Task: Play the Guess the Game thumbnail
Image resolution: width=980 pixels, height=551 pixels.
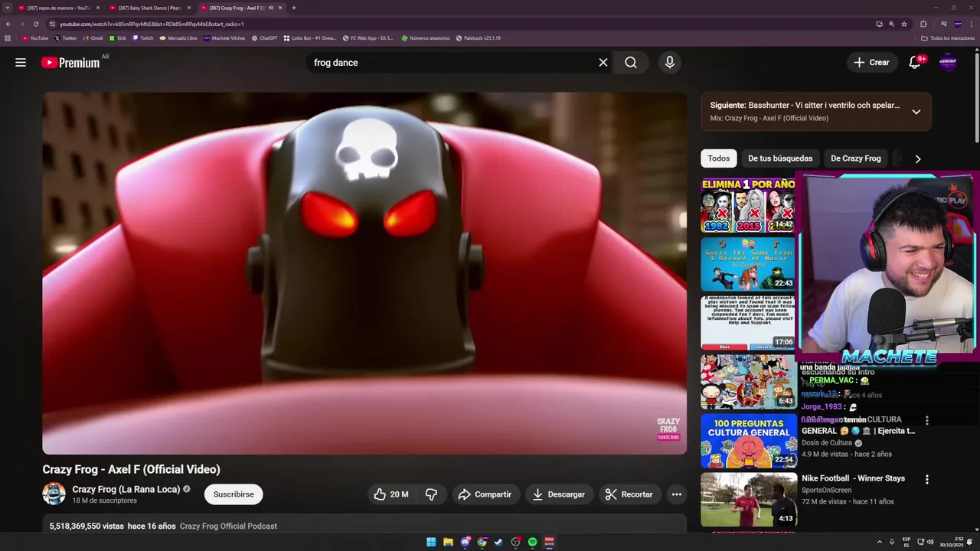Action: tap(748, 264)
